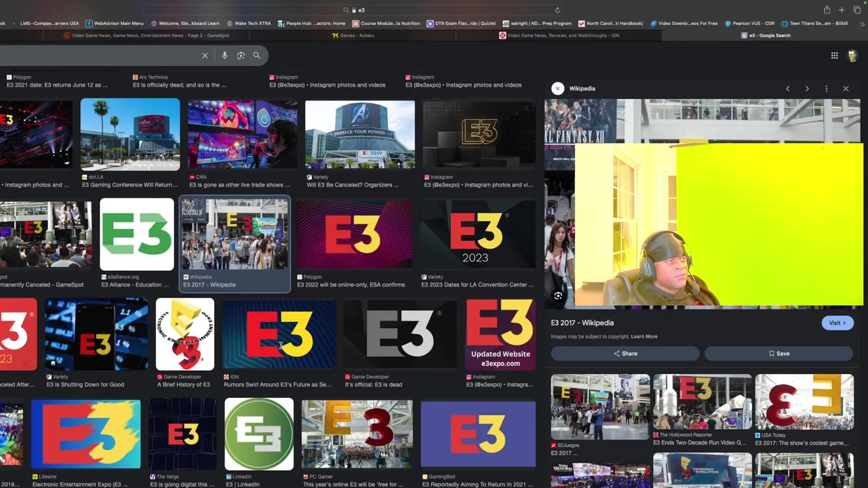Select the Variety E3 2023 dates thumbnail
The height and width of the screenshot is (488, 868).
tap(477, 235)
